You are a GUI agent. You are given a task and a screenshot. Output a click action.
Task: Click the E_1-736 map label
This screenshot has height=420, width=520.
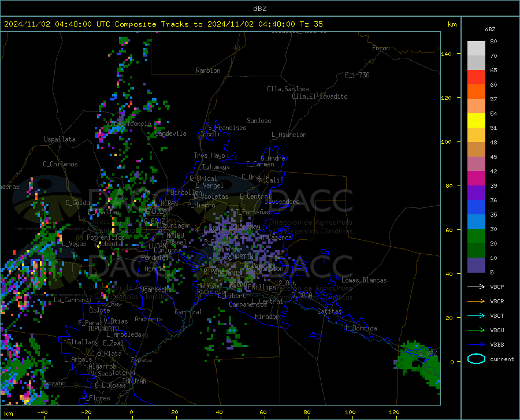pos(357,75)
